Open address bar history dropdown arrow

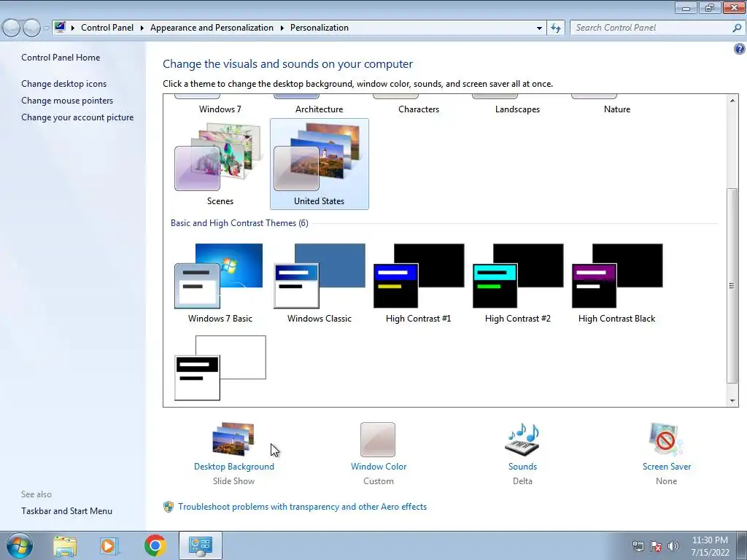click(539, 28)
